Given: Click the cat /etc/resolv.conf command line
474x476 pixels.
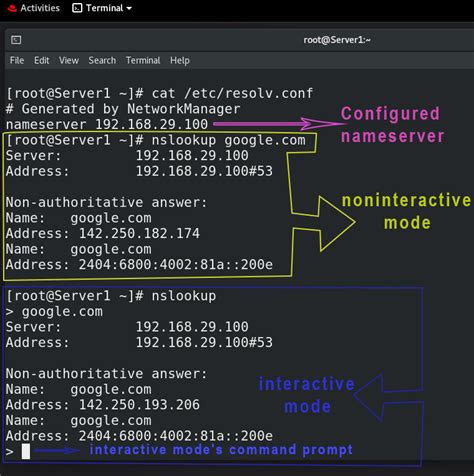Looking at the screenshot, I should [159, 93].
